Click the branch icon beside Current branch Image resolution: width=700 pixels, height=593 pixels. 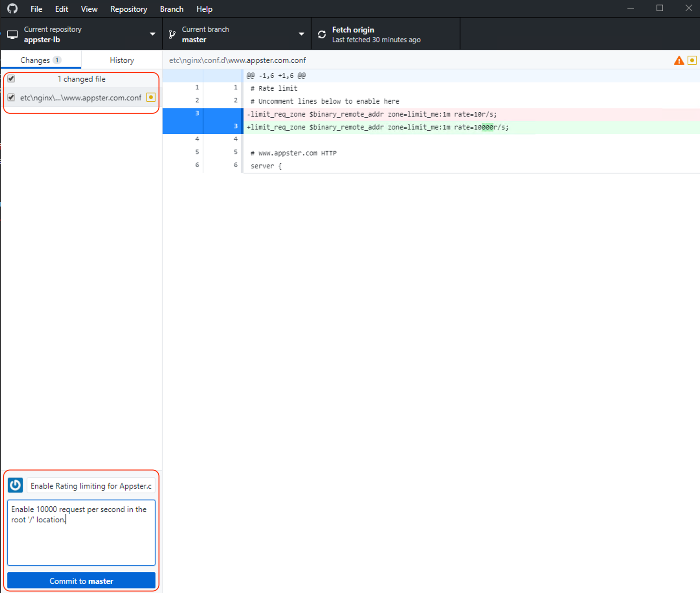tap(172, 34)
